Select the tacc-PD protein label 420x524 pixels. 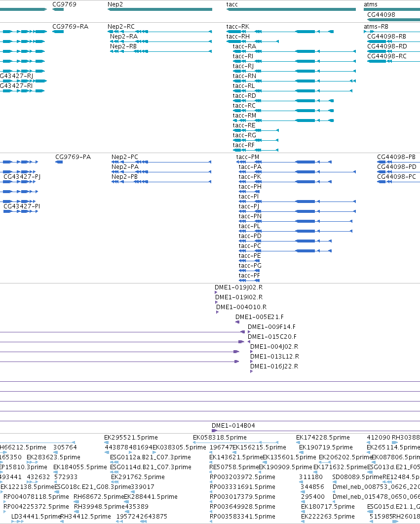(250, 236)
